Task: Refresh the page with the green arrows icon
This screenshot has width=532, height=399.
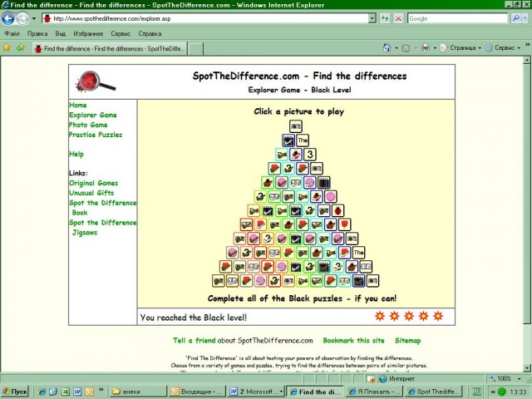Action: point(385,18)
